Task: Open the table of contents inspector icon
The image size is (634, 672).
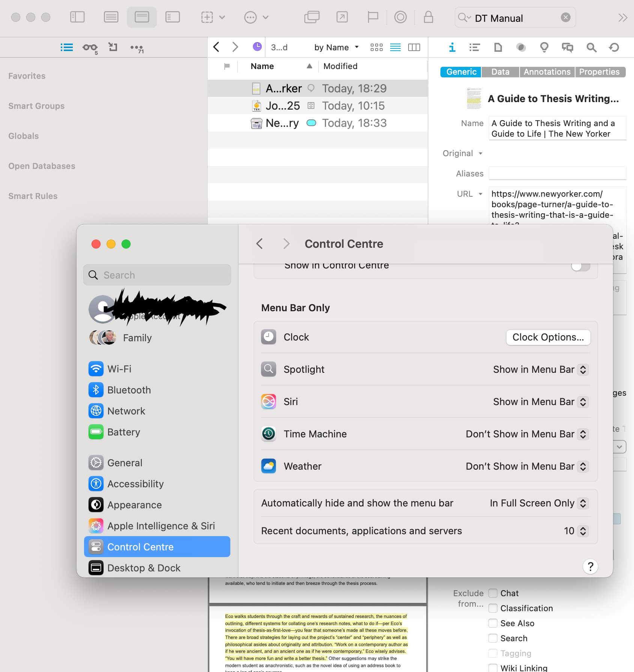Action: 475,47
